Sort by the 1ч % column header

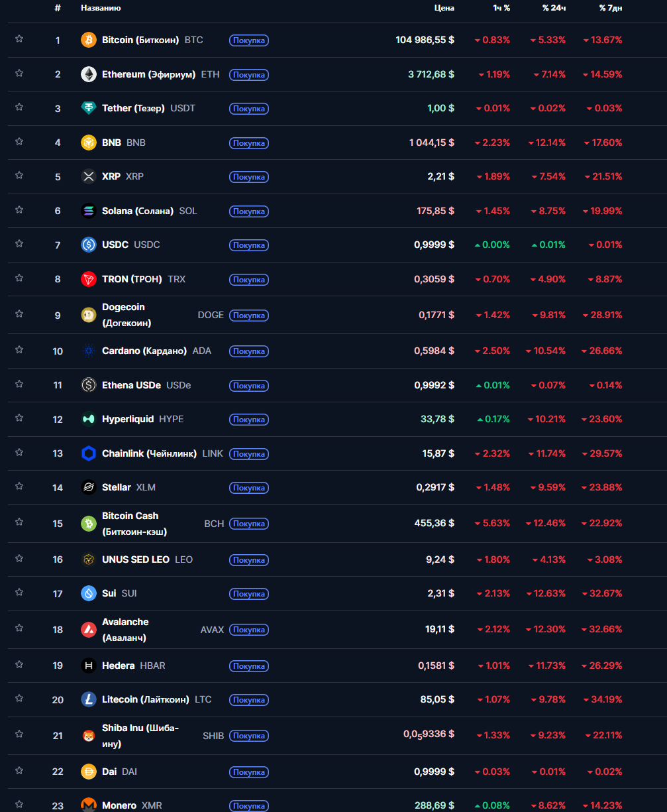pyautogui.click(x=501, y=8)
